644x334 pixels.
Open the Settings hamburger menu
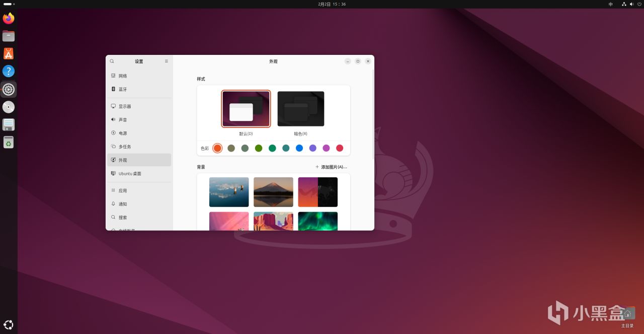coord(167,61)
